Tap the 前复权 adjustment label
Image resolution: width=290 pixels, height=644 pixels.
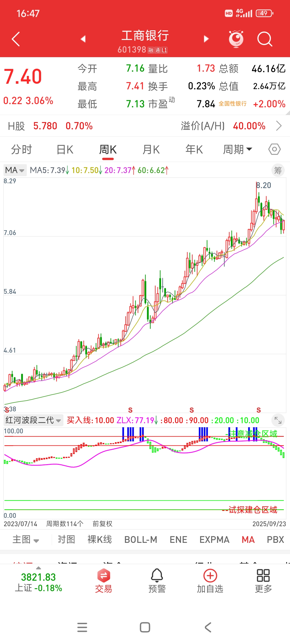tap(103, 524)
